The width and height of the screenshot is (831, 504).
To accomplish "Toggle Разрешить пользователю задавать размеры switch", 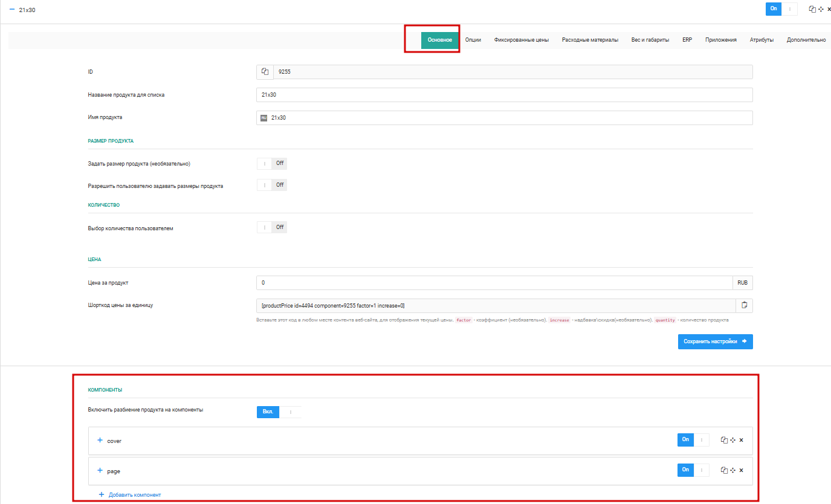I will pos(271,185).
